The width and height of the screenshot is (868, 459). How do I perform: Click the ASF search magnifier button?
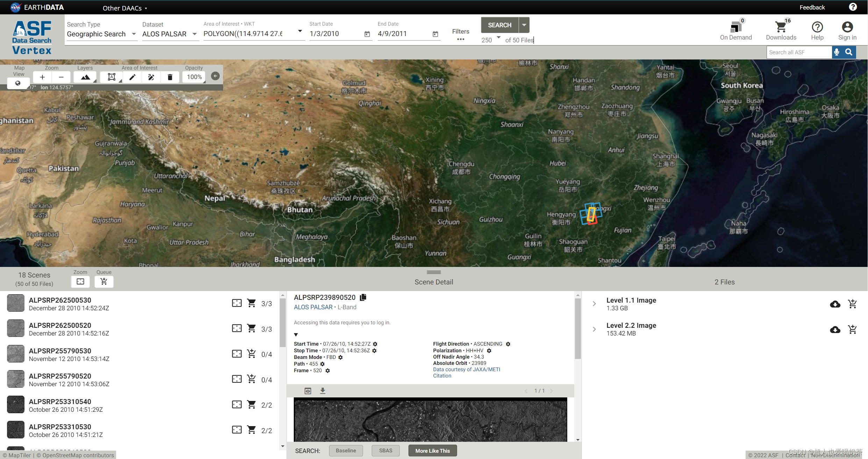pyautogui.click(x=849, y=52)
